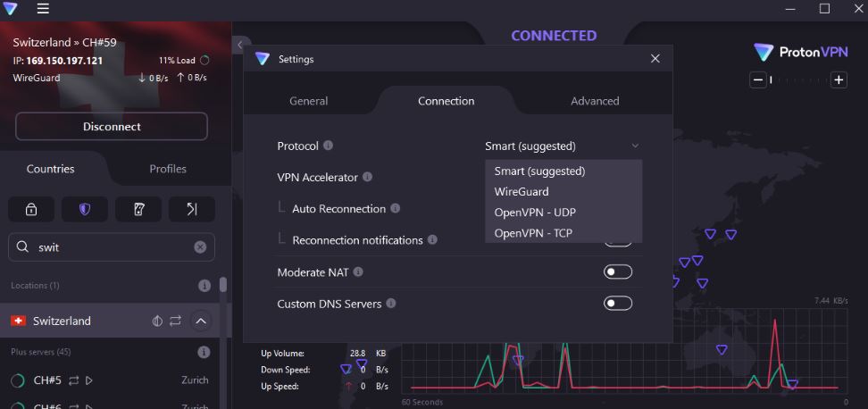Show info tooltip for VPN Accelerator
The width and height of the screenshot is (868, 409).
367,177
